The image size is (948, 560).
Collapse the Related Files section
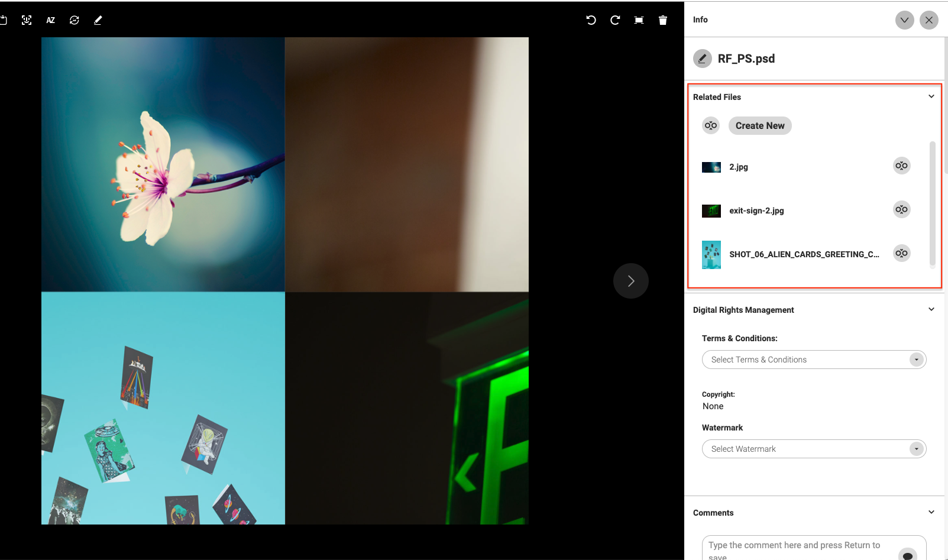point(931,96)
